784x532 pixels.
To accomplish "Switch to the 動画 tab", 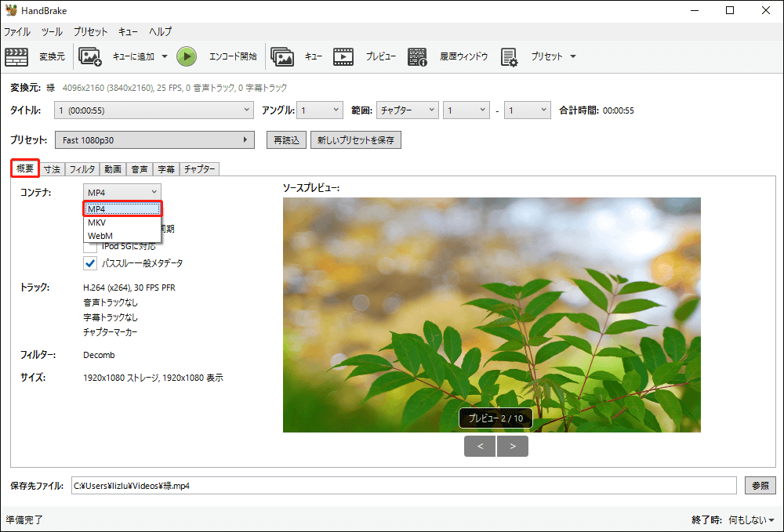I will click(x=111, y=168).
